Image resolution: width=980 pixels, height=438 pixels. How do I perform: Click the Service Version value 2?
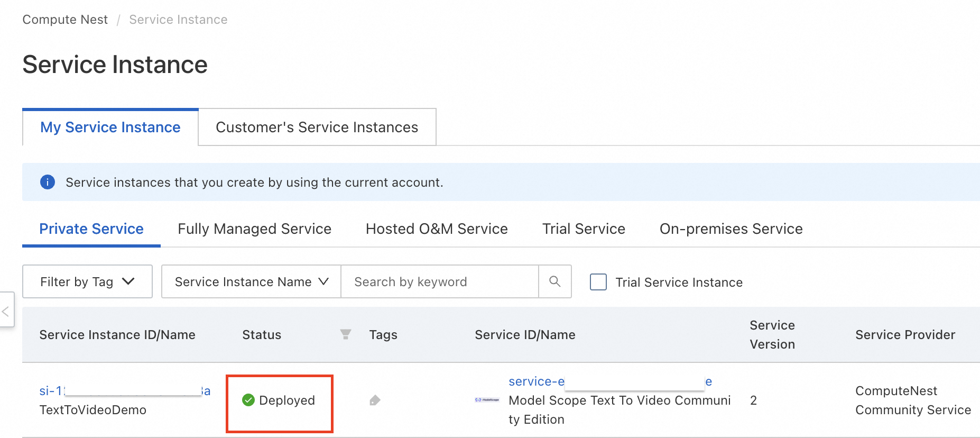753,400
